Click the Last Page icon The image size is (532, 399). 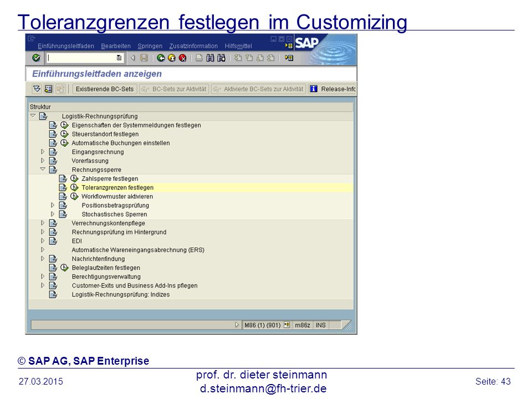271,58
